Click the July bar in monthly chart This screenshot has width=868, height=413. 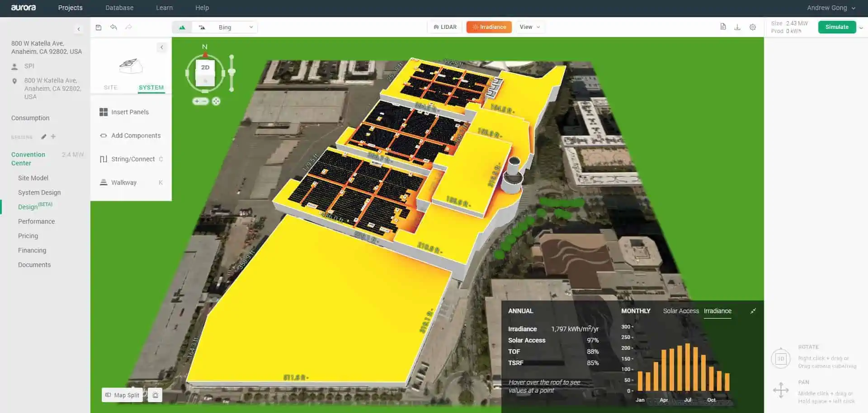click(x=688, y=367)
